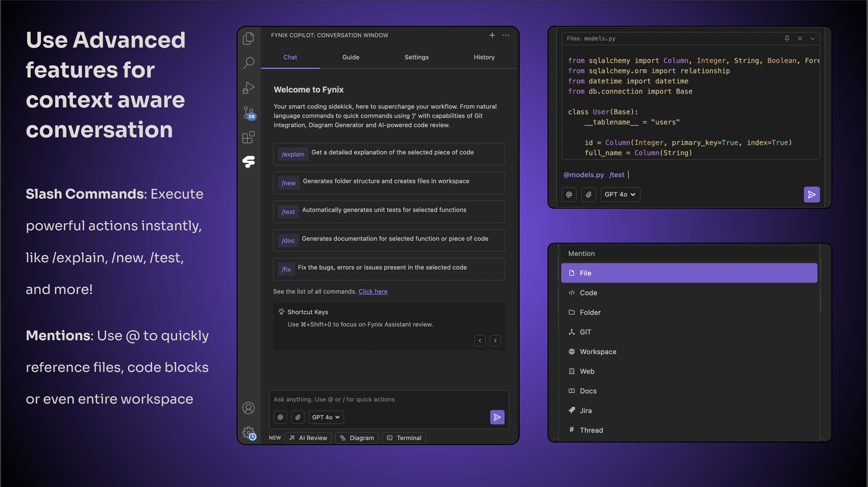
Task: Open the 'Click here' commands link
Action: (373, 291)
